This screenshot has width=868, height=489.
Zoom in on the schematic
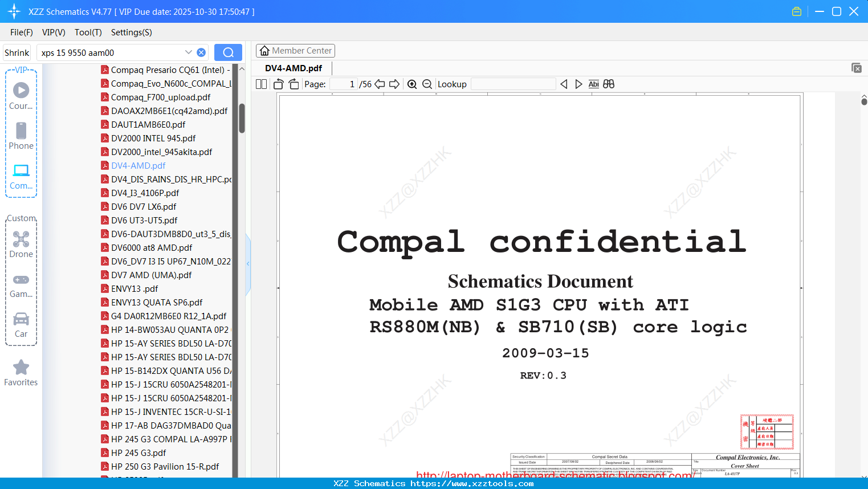(x=412, y=84)
